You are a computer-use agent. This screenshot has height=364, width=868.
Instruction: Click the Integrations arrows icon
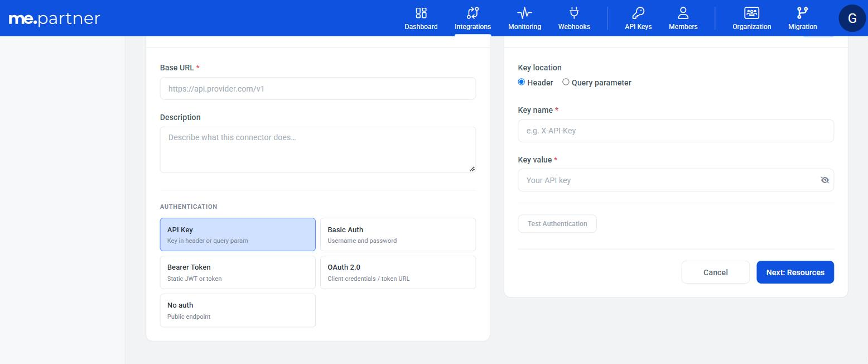point(473,13)
